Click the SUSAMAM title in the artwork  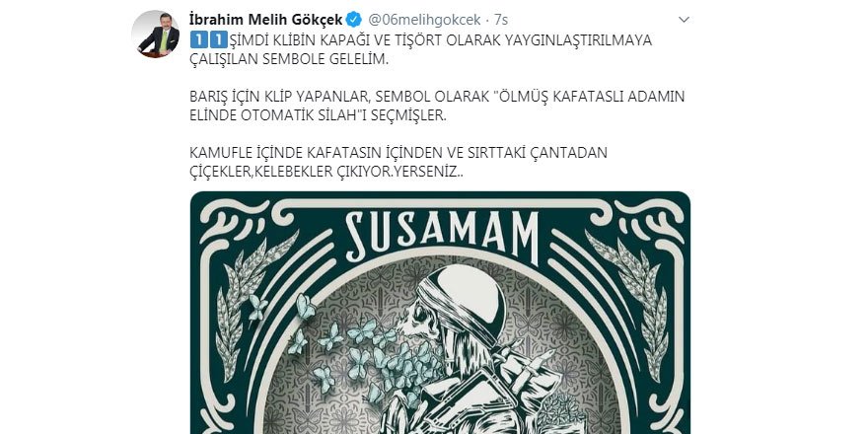click(x=442, y=237)
